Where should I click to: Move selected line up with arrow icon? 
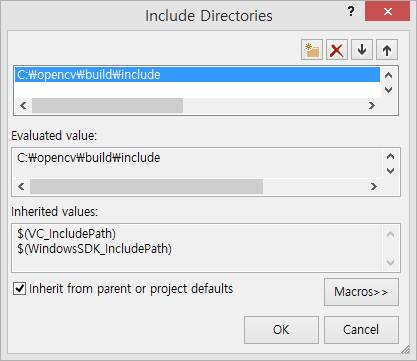(387, 50)
